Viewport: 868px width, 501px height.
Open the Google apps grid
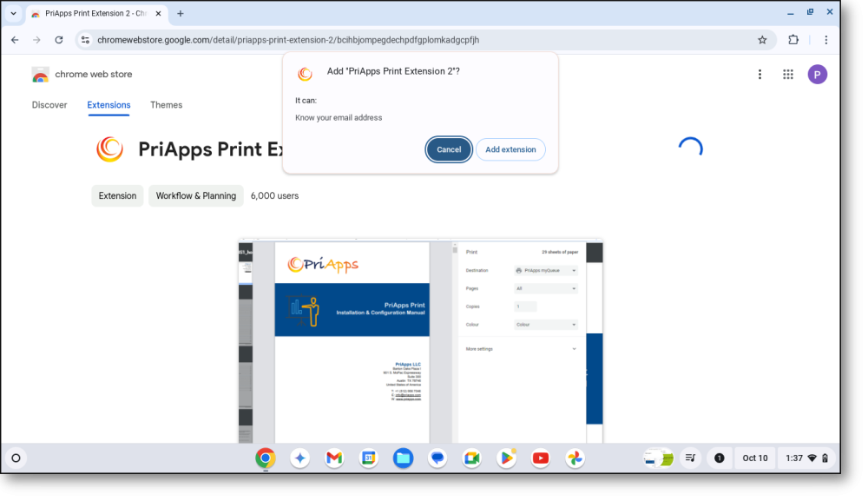[x=788, y=74]
